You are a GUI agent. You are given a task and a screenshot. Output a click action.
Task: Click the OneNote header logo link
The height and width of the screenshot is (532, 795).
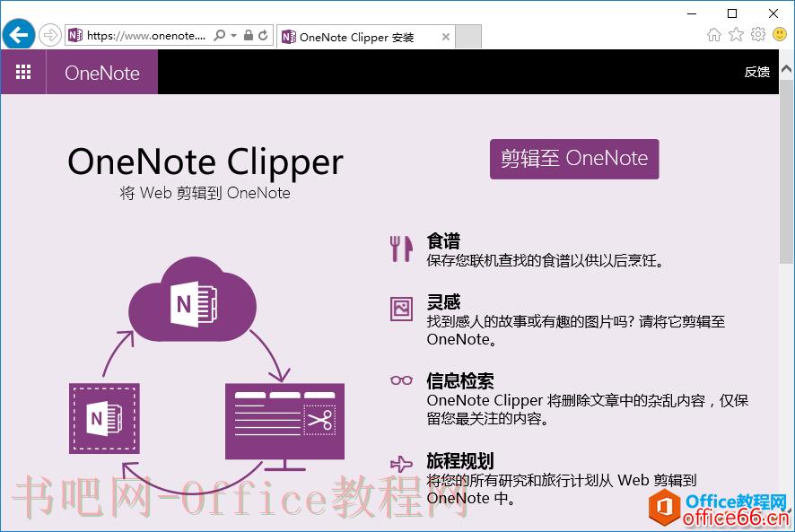pos(102,73)
